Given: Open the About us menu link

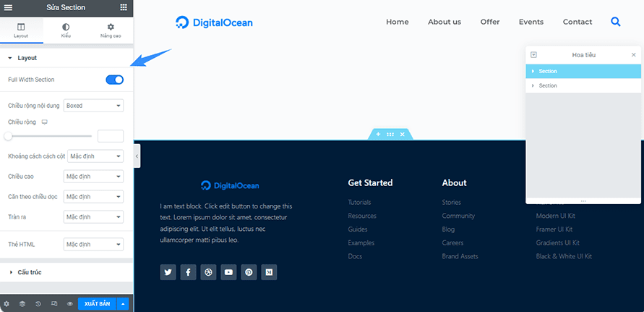Looking at the screenshot, I should tap(445, 22).
